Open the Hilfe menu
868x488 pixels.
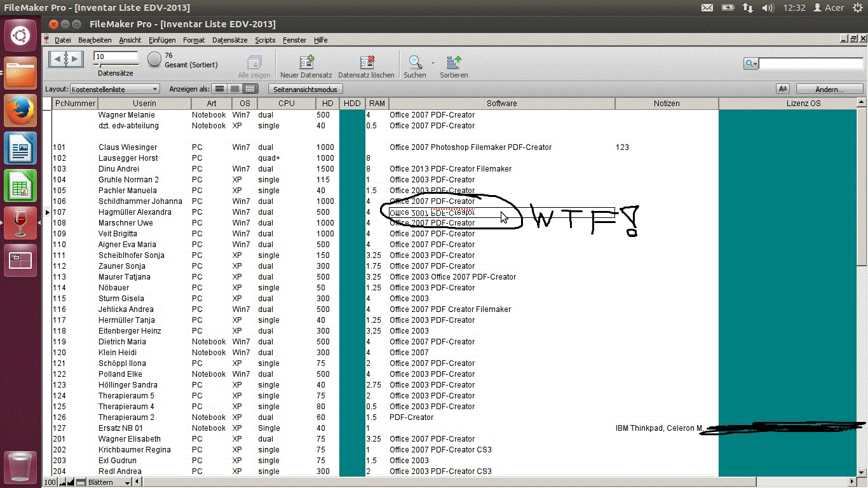click(x=321, y=40)
